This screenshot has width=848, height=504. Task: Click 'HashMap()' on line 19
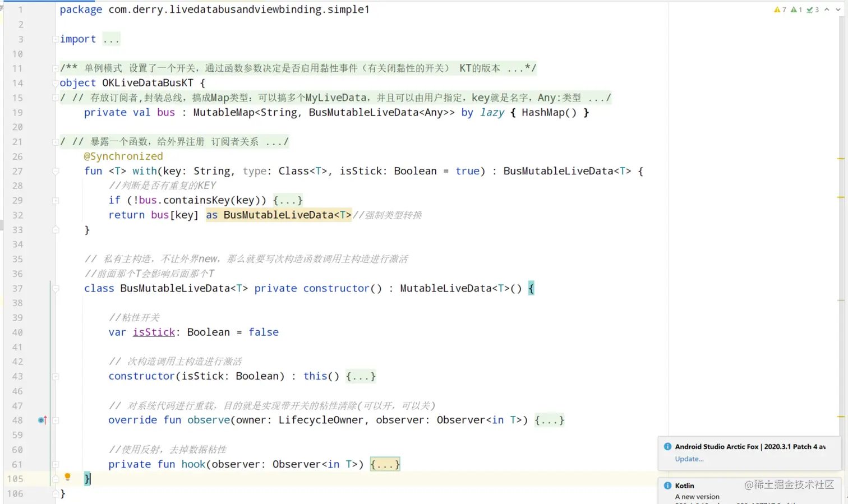tap(549, 112)
